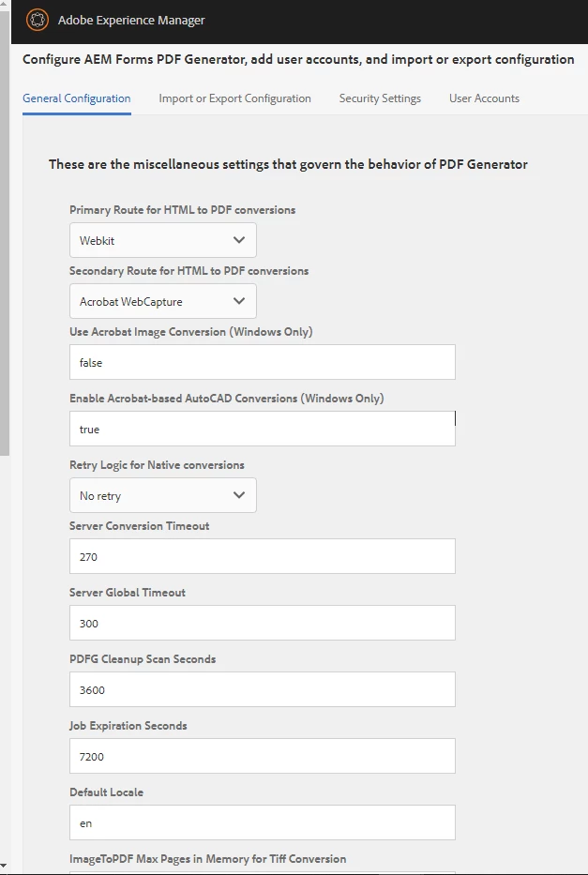The width and height of the screenshot is (588, 875).
Task: Open the Primary Route Webkit dropdown
Action: [x=163, y=240]
